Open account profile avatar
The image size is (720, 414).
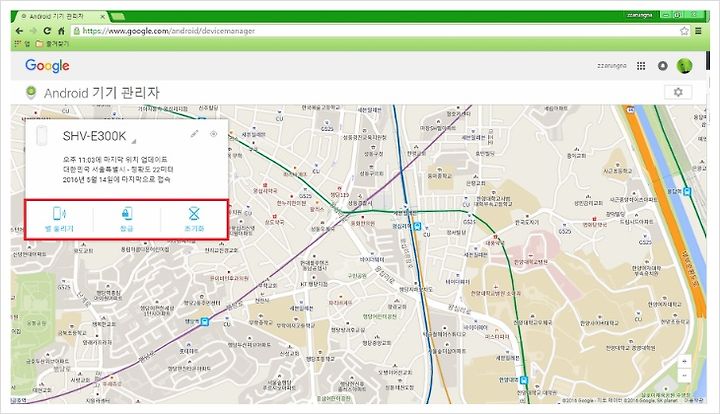point(684,66)
